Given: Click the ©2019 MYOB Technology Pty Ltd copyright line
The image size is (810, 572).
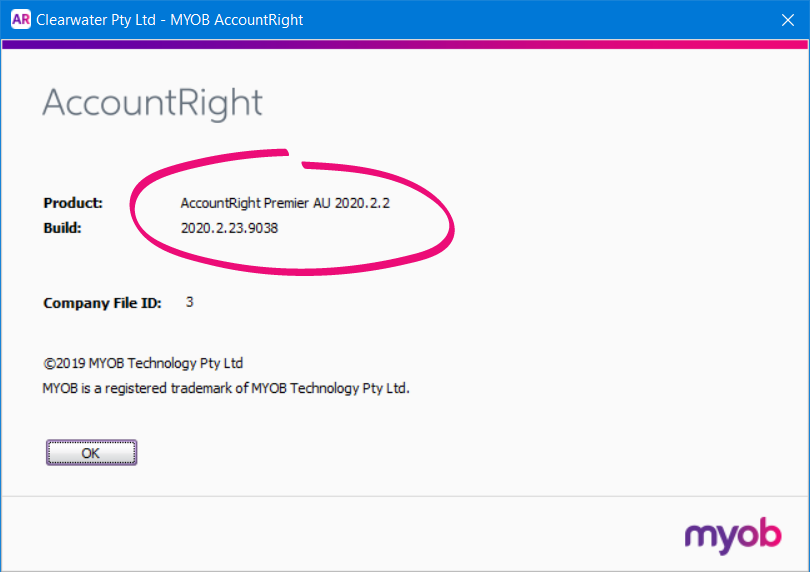Looking at the screenshot, I should tap(143, 363).
